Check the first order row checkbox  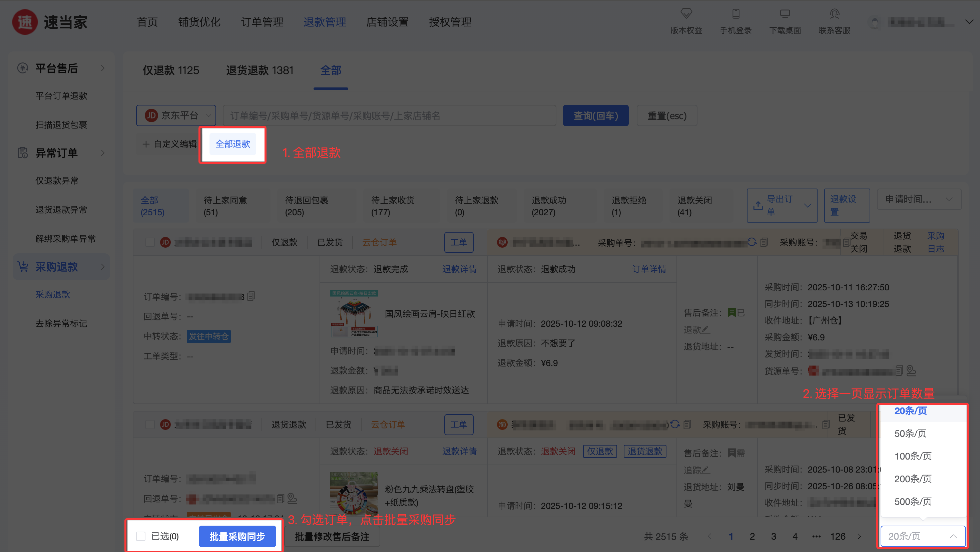[150, 242]
